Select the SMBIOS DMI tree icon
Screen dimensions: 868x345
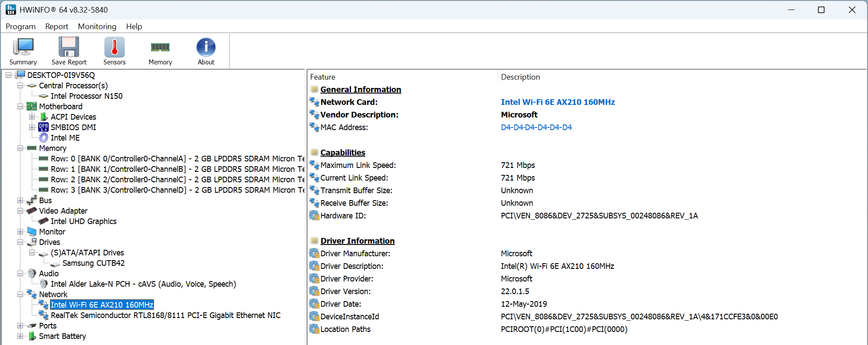point(43,127)
